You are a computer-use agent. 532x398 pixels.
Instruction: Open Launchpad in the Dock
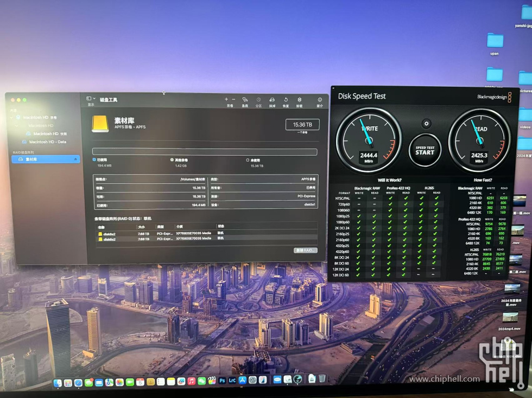(x=68, y=383)
